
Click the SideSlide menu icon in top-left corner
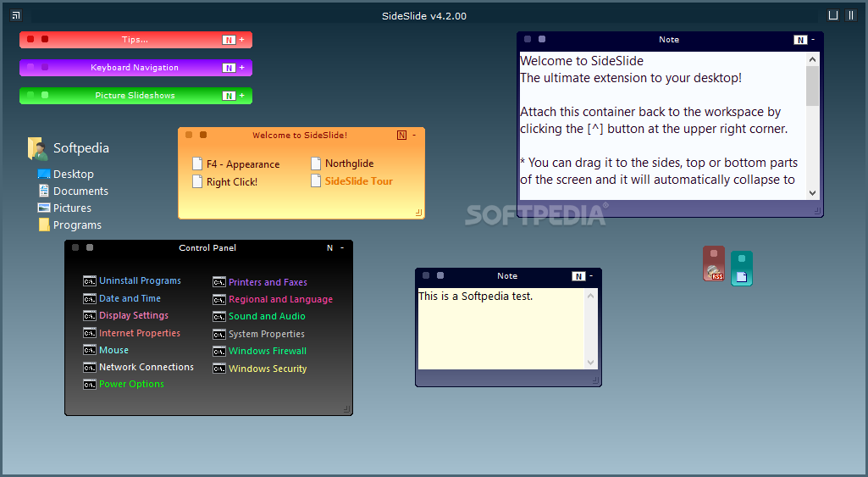click(16, 15)
